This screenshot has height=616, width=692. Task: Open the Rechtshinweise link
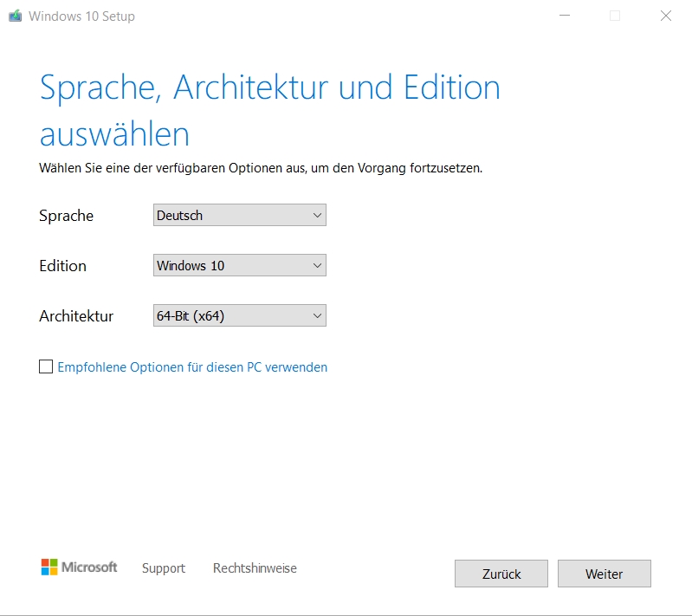tap(255, 567)
